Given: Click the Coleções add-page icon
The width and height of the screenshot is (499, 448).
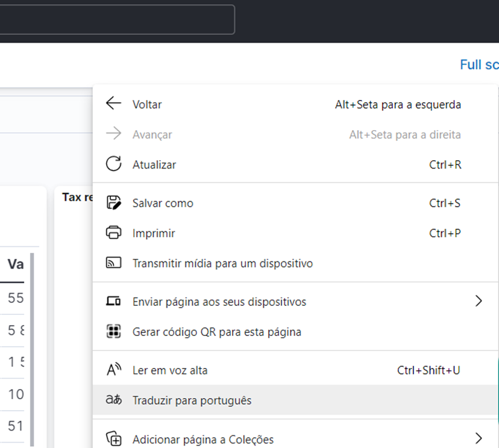Looking at the screenshot, I should click(114, 438).
